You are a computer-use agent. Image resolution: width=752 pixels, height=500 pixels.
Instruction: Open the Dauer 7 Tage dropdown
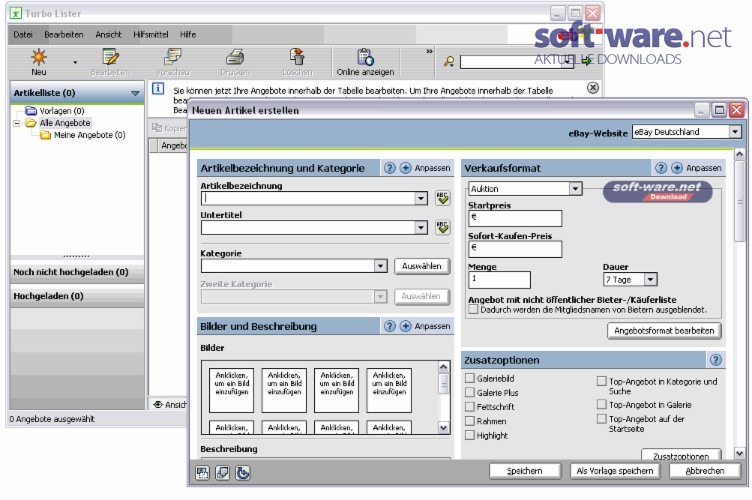pos(650,279)
